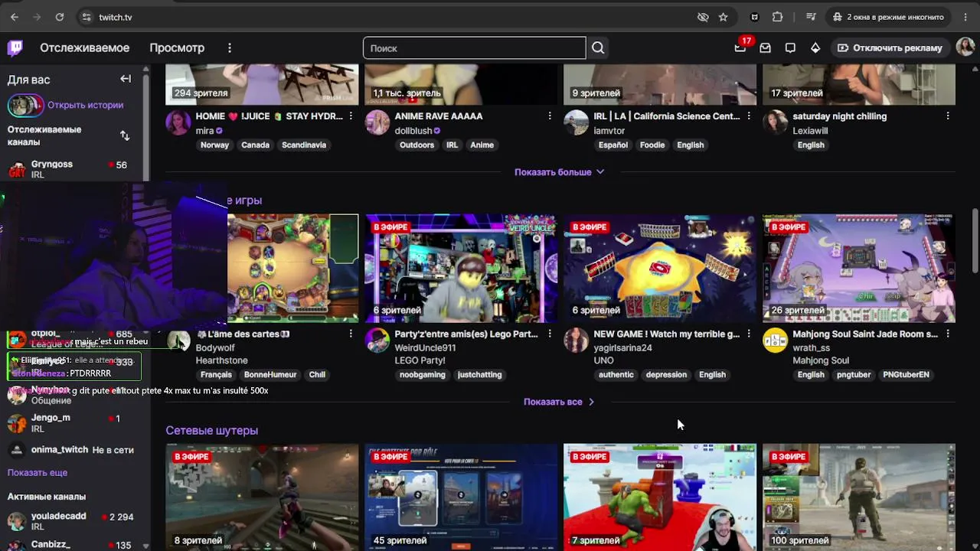Viewport: 980px width, 551px height.
Task: Click the page vertical scrollbar thumb
Action: click(x=975, y=240)
